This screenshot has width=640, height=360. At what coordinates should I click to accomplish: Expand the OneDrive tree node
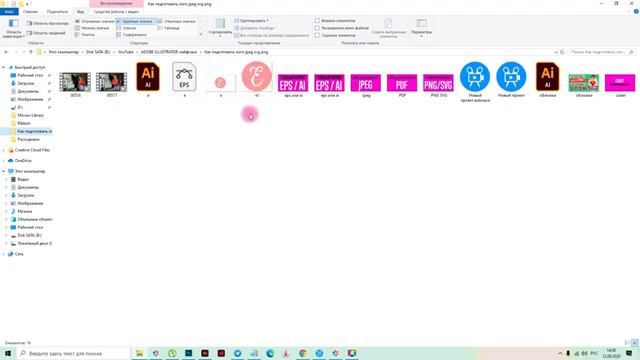click(4, 161)
